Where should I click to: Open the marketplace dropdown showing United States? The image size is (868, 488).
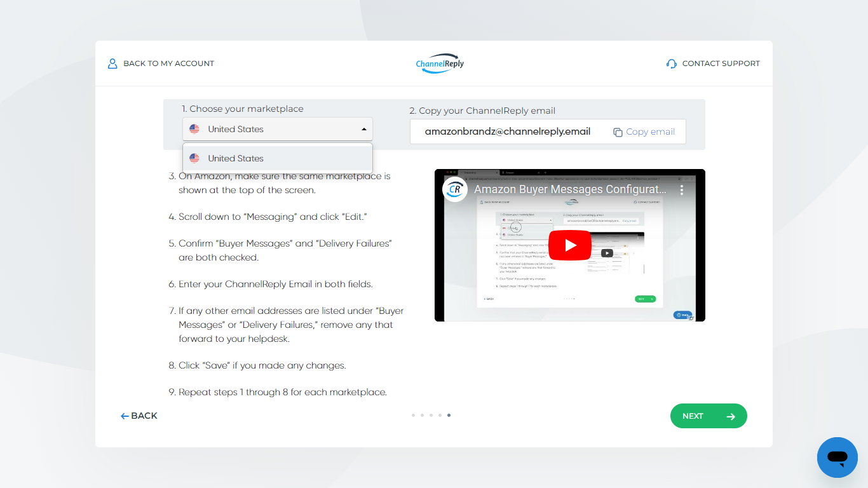click(278, 129)
